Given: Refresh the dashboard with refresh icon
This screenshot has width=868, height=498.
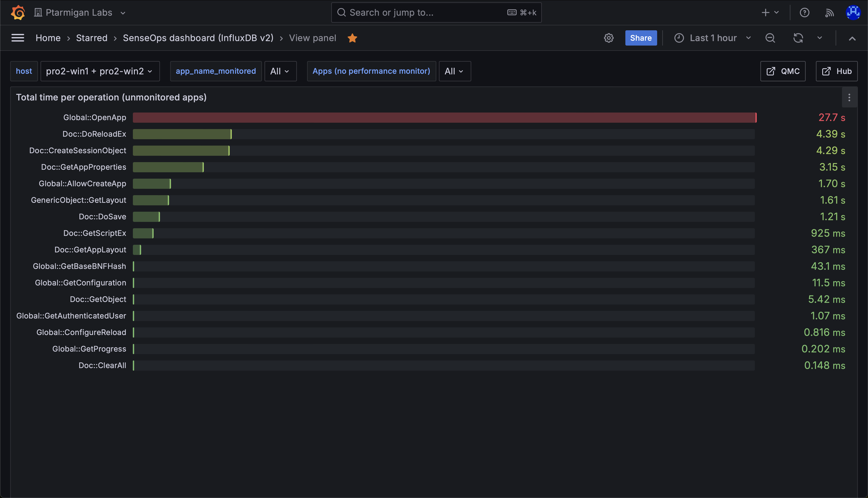Looking at the screenshot, I should tap(798, 38).
